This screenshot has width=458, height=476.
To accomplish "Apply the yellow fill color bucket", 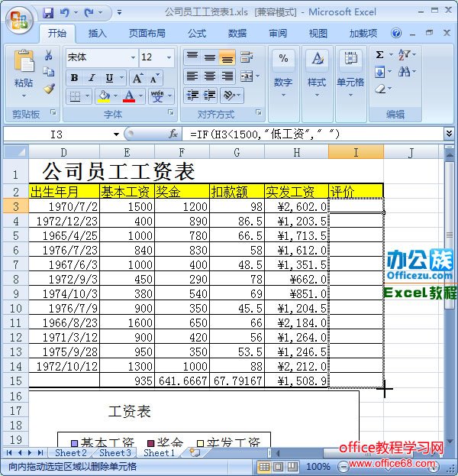I will point(103,96).
